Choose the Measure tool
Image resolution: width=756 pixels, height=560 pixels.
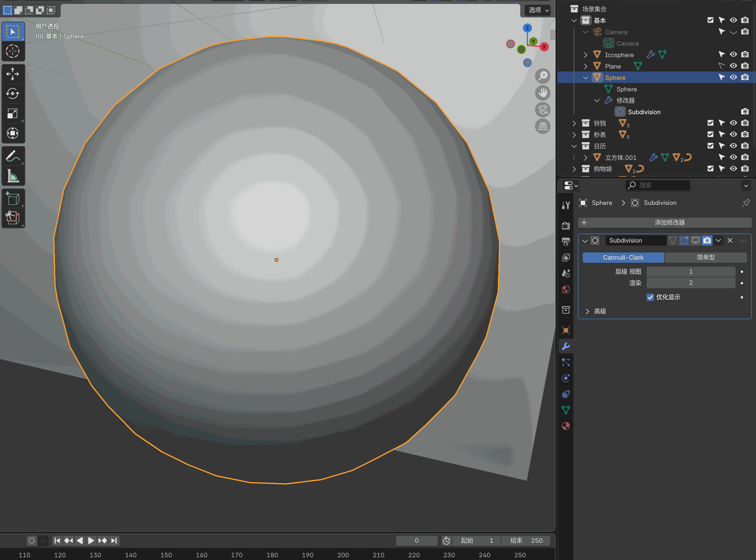click(x=13, y=176)
